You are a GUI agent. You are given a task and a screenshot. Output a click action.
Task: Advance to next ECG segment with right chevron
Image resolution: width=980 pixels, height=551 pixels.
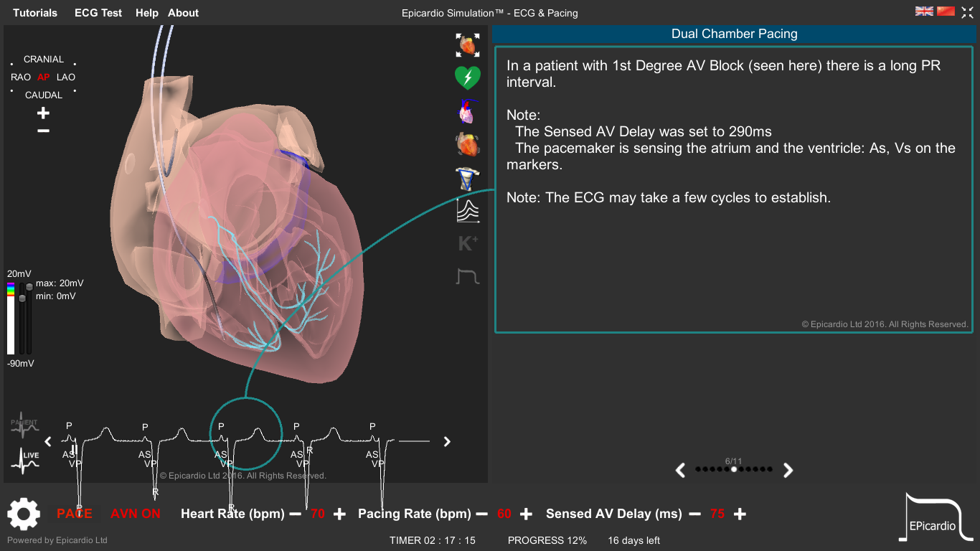tap(446, 441)
